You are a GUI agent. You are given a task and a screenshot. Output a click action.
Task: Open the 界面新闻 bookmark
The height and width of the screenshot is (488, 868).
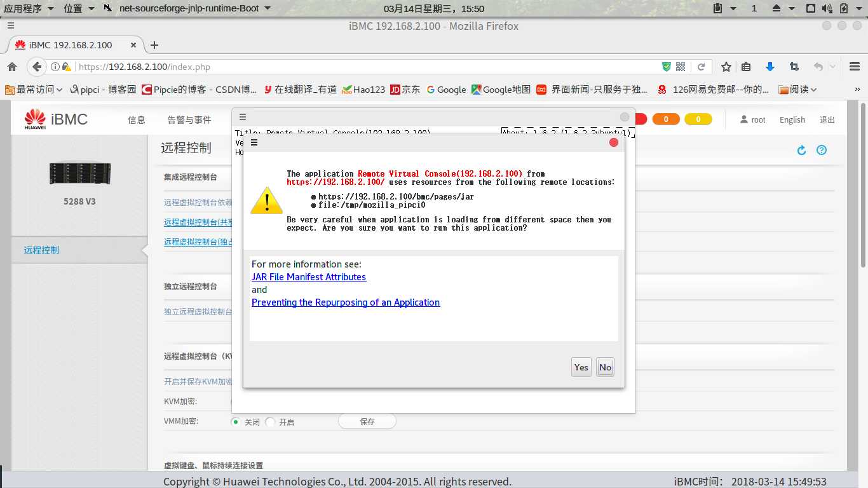[592, 90]
